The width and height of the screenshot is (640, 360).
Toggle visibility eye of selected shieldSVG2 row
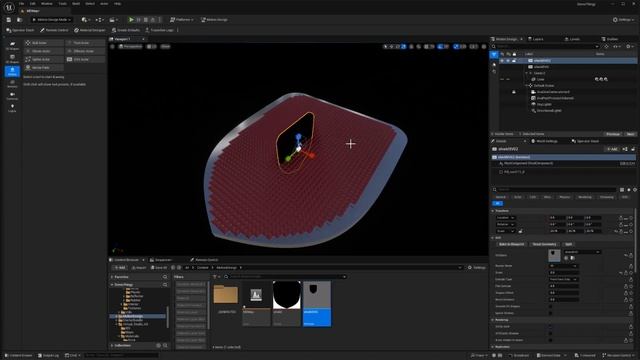click(502, 61)
